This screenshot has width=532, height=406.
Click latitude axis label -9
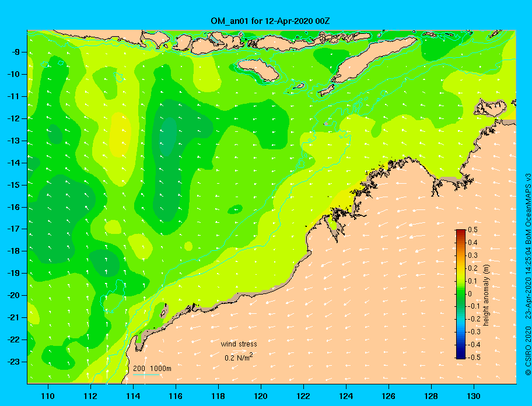coord(16,52)
